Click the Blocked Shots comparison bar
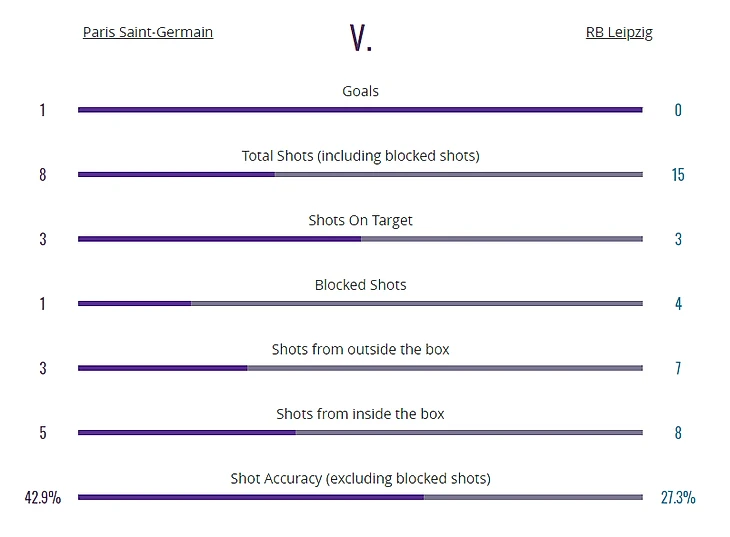The height and width of the screenshot is (537, 730). point(360,304)
